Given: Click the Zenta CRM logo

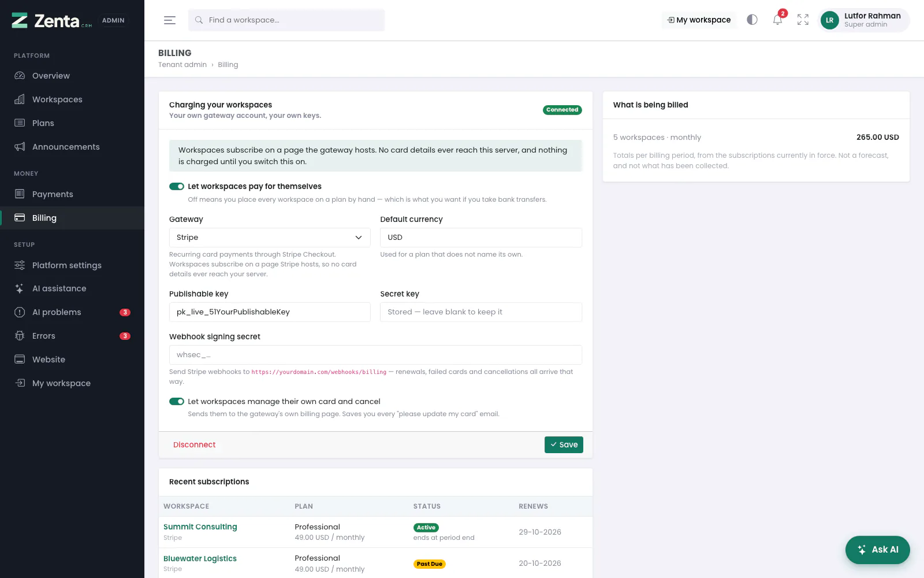Looking at the screenshot, I should (52, 21).
